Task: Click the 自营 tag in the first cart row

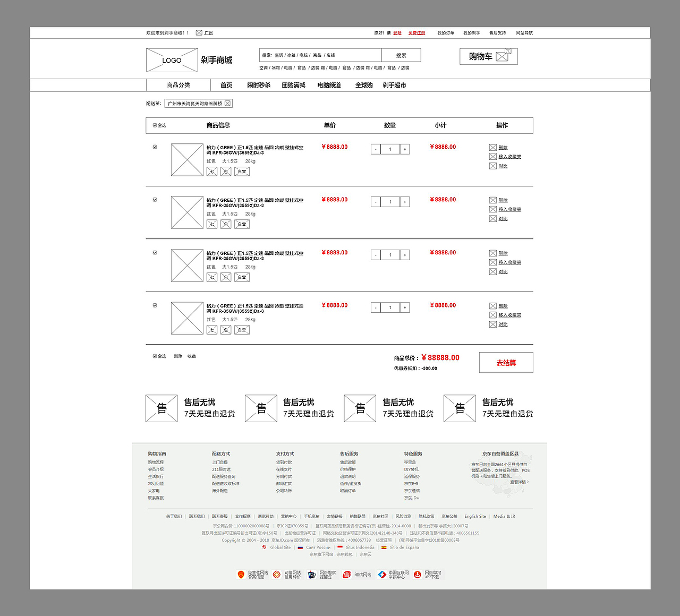Action: [242, 172]
